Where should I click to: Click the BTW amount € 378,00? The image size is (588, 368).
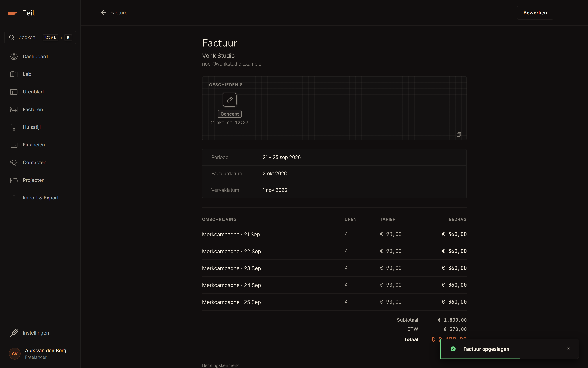[455, 329]
